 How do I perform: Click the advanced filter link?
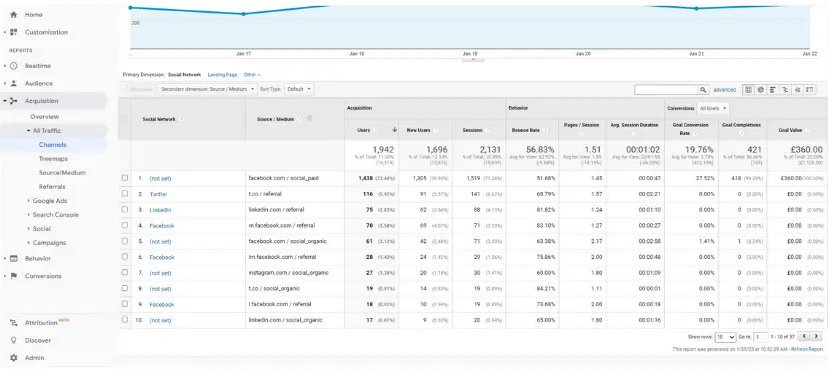(x=724, y=90)
